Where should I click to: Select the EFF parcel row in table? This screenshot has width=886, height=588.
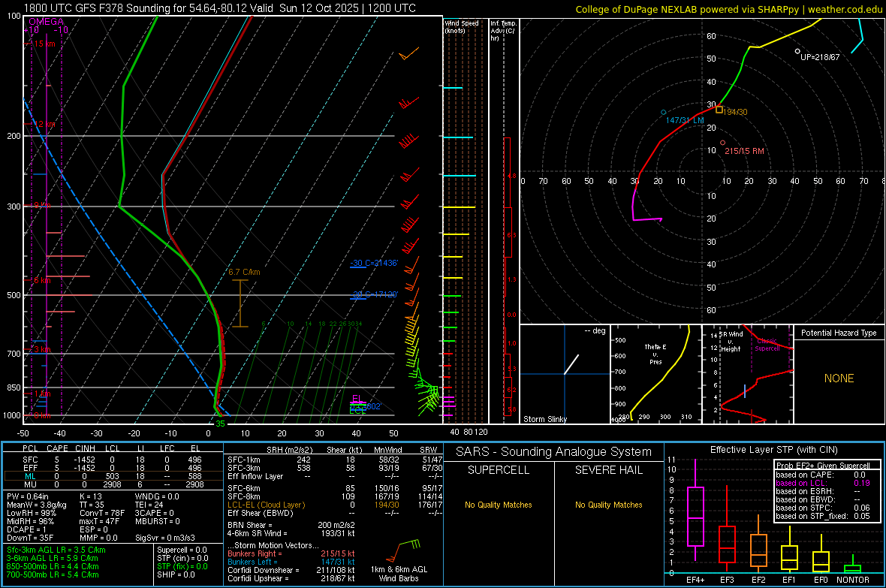[x=113, y=468]
